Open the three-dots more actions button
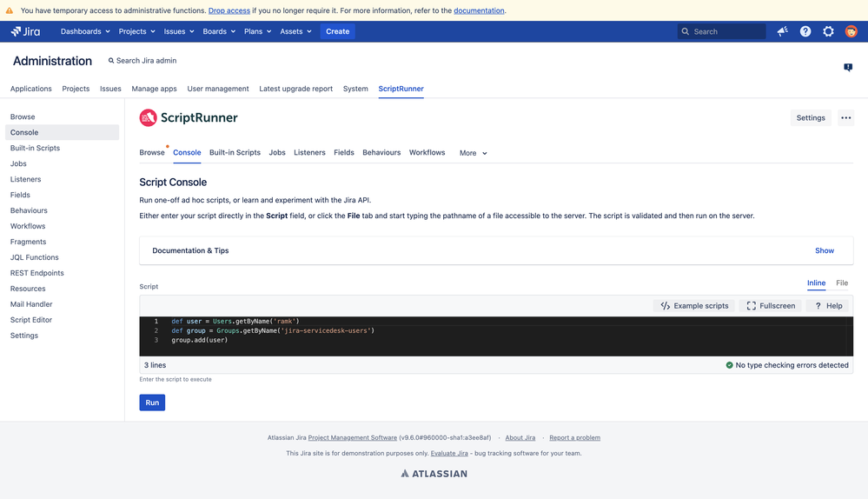This screenshot has width=868, height=499. click(846, 117)
